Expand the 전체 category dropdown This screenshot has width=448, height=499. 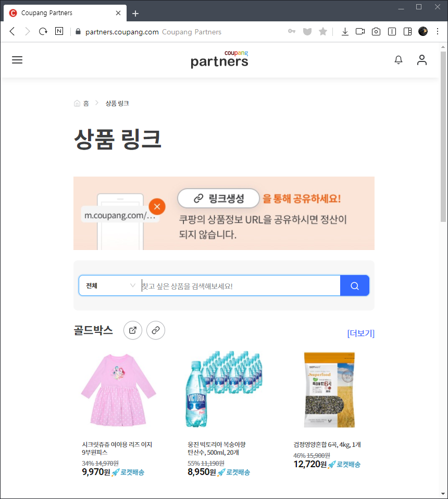[110, 285]
